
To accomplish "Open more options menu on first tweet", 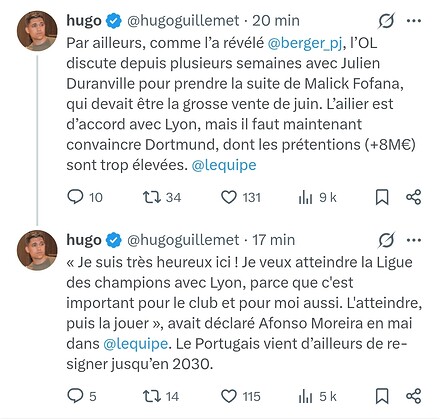I will coord(414,21).
